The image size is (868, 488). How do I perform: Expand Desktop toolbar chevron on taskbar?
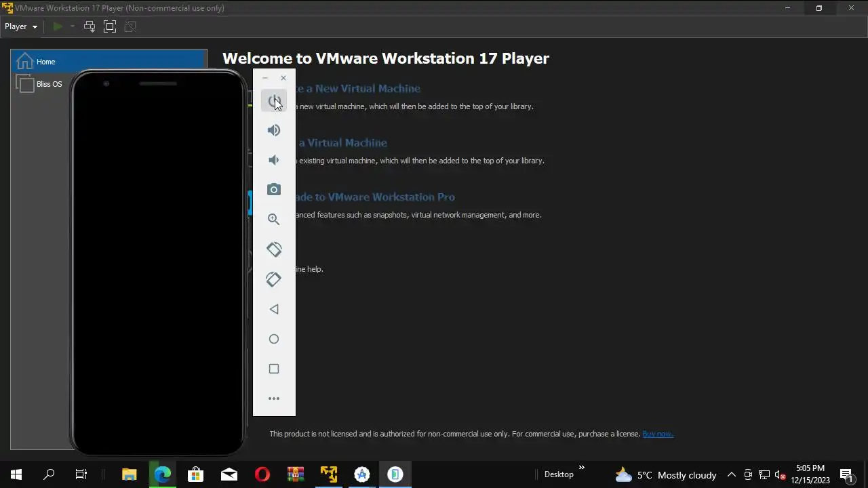coord(581,467)
